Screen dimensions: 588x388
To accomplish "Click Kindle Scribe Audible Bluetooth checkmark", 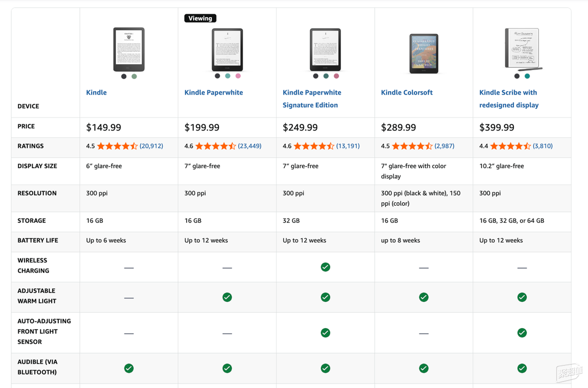I will (522, 368).
